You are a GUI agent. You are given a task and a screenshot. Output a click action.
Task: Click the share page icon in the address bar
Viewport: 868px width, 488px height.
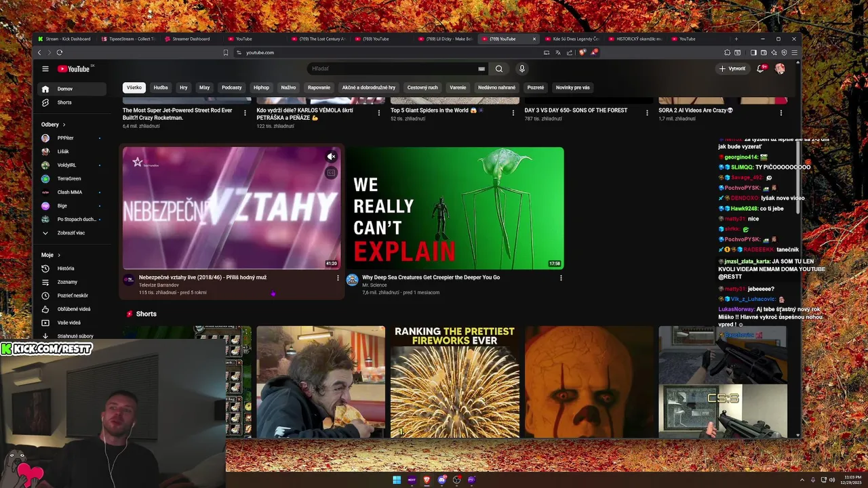(570, 52)
